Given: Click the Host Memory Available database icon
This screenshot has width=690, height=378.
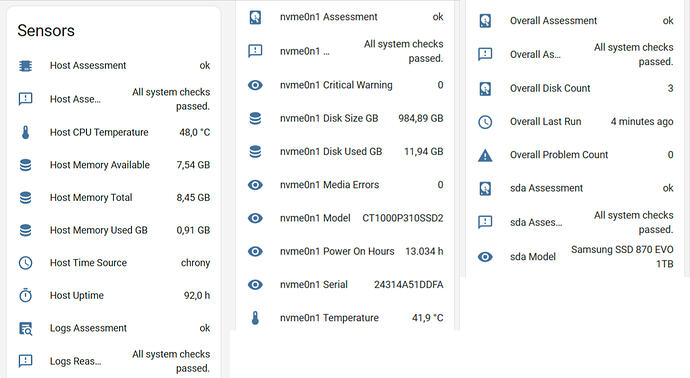Looking at the screenshot, I should coord(26,165).
